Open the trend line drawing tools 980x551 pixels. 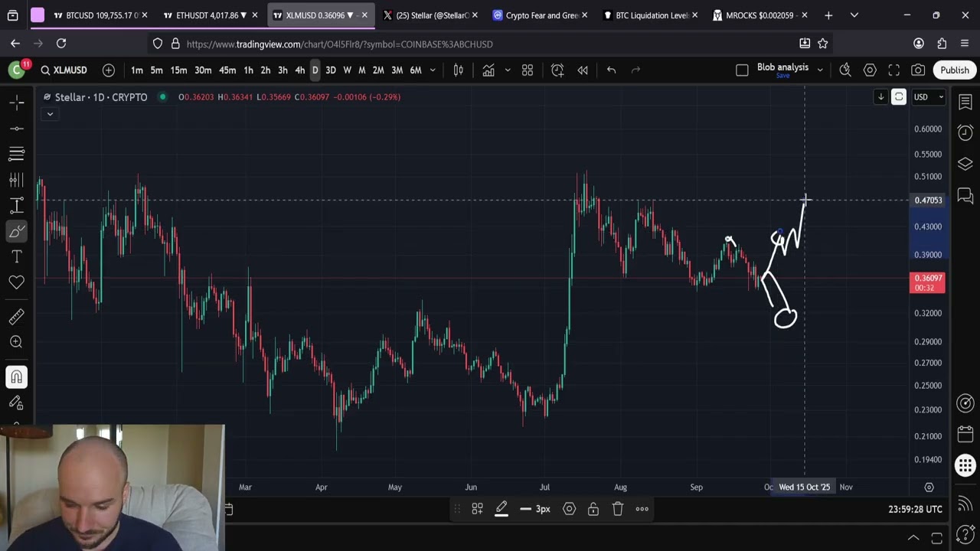[17, 128]
